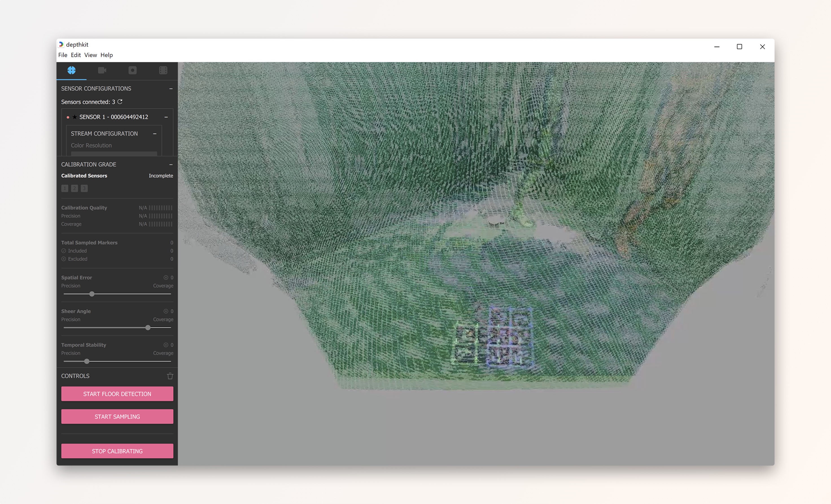Image resolution: width=831 pixels, height=504 pixels.
Task: Click the trash icon in Controls
Action: click(x=170, y=376)
